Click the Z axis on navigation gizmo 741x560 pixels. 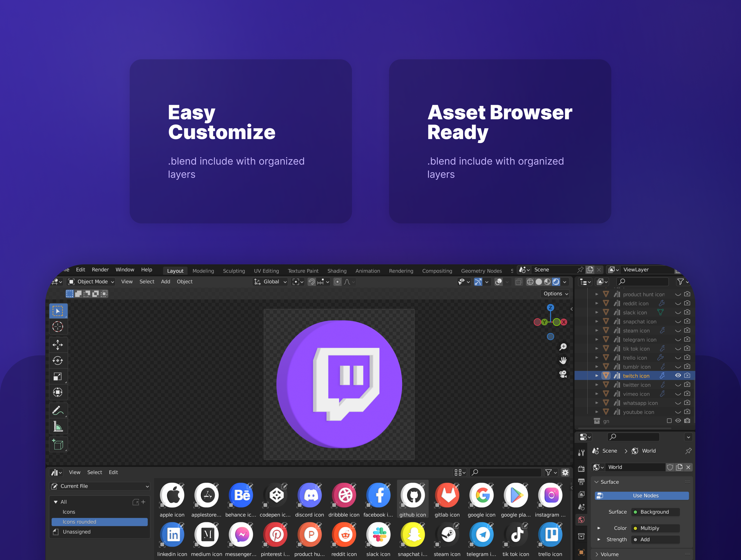tap(550, 307)
